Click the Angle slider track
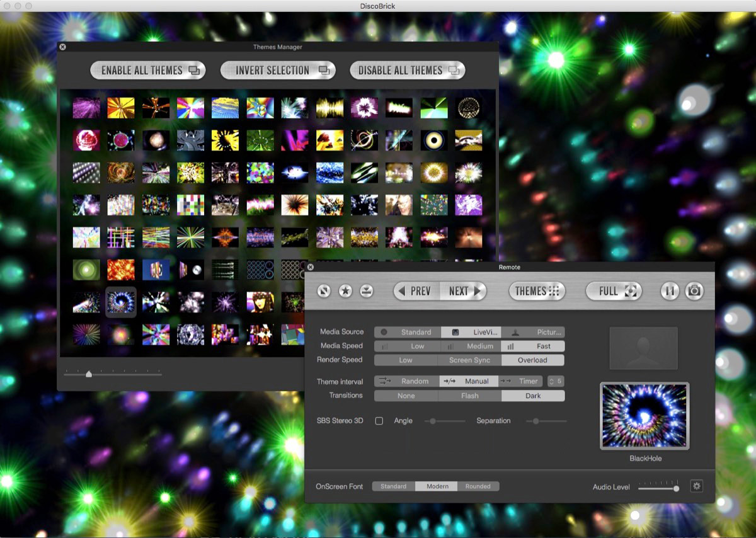This screenshot has width=756, height=538. coord(445,421)
